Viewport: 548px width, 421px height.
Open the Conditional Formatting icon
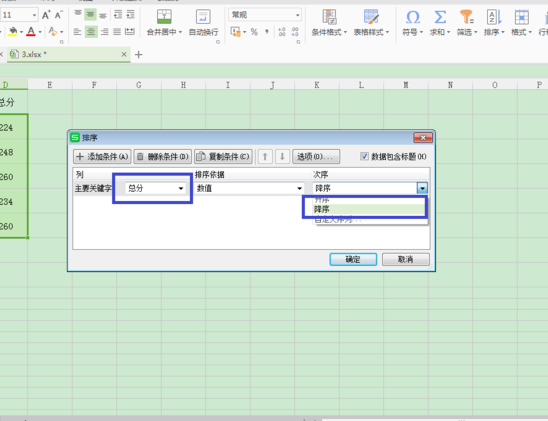[x=329, y=16]
